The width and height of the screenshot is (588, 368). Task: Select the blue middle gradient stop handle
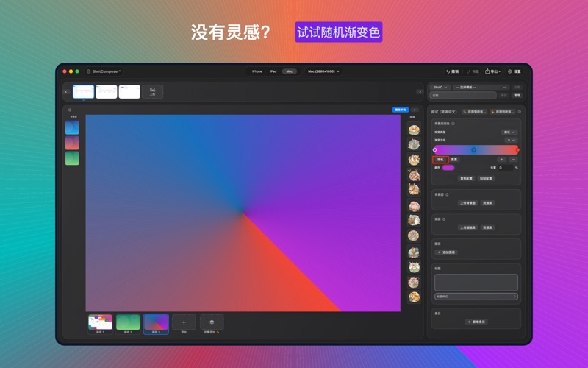473,149
